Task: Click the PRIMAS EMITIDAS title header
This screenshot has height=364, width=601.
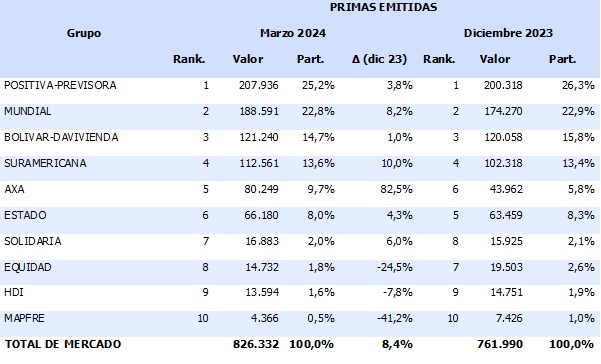Action: tap(383, 7)
